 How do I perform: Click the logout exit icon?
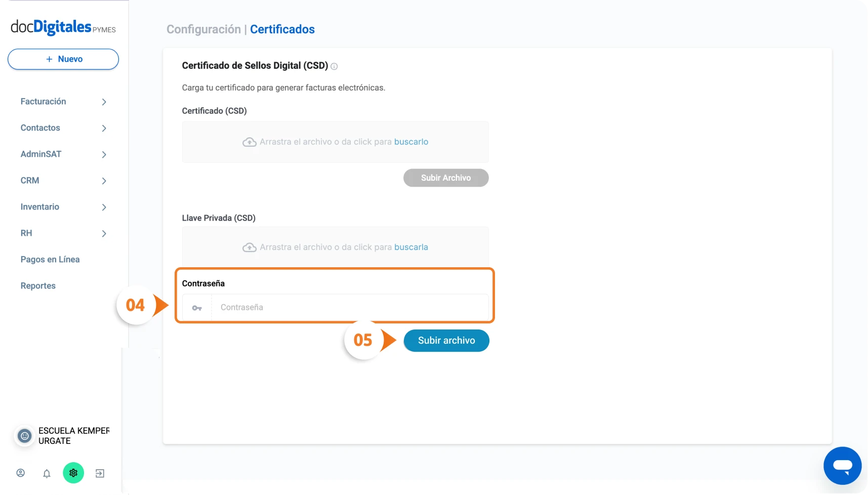click(100, 473)
